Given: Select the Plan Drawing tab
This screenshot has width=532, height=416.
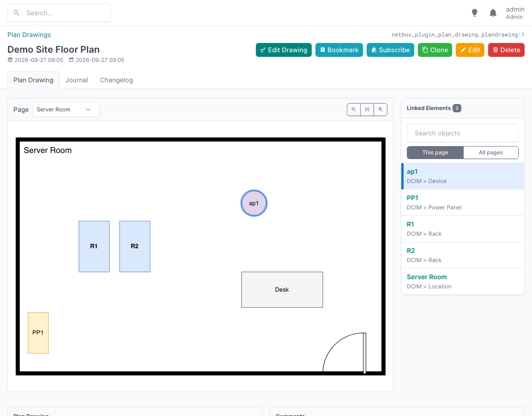Looking at the screenshot, I should (33, 80).
